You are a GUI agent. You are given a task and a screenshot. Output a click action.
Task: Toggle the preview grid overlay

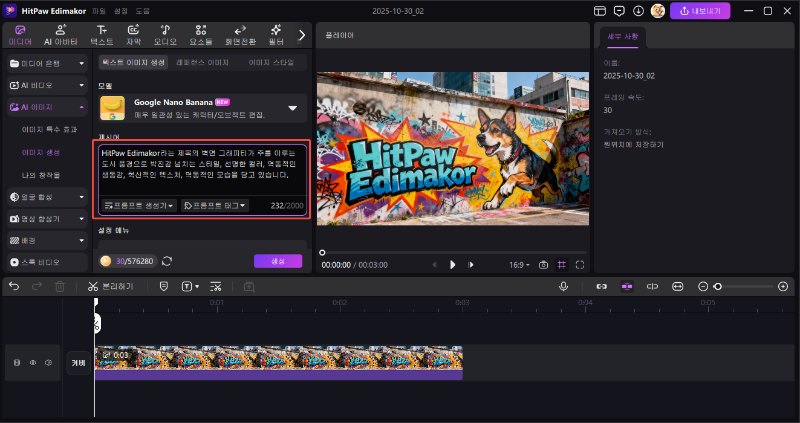pos(562,265)
